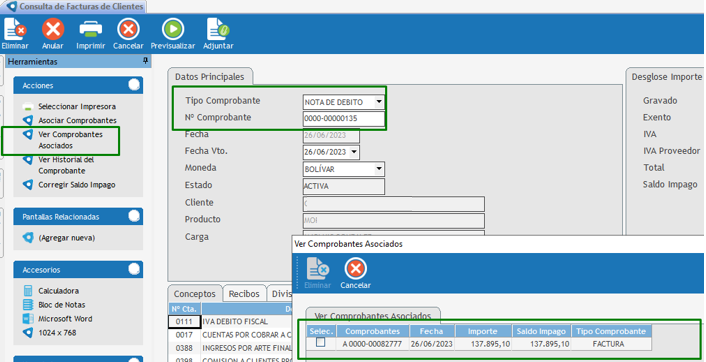The width and height of the screenshot is (706, 362).
Task: Open Ver Comprobantes Asociados action
Action: 70,140
